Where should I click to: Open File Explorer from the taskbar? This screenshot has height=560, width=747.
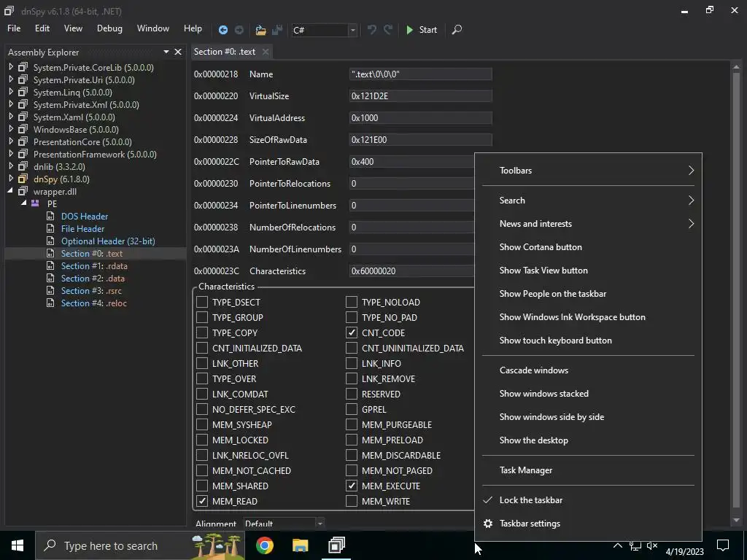(x=300, y=545)
